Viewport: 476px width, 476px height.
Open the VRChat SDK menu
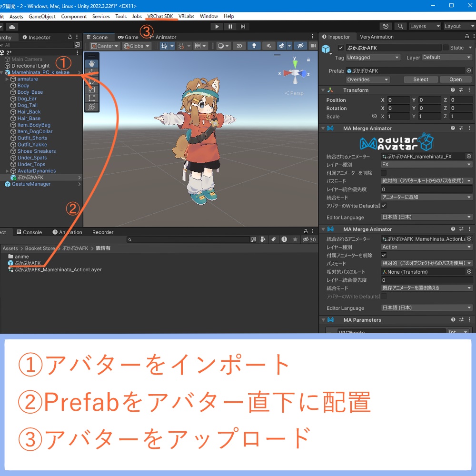point(161,16)
